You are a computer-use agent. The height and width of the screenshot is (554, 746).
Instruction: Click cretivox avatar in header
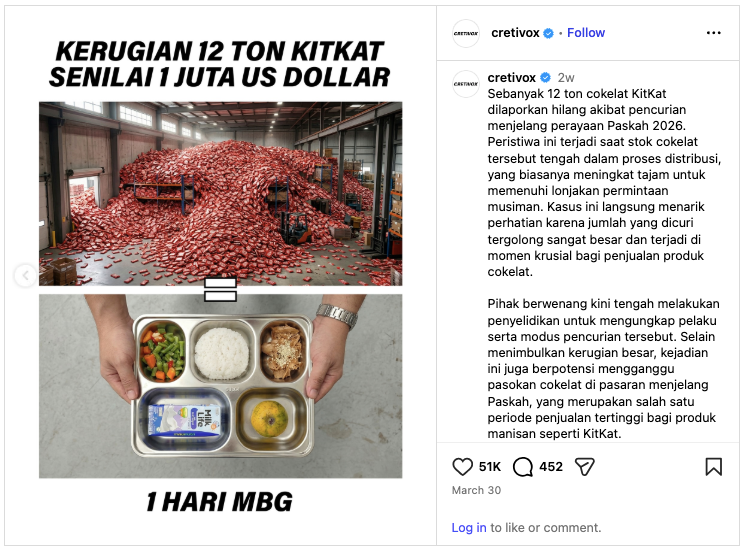coord(466,33)
